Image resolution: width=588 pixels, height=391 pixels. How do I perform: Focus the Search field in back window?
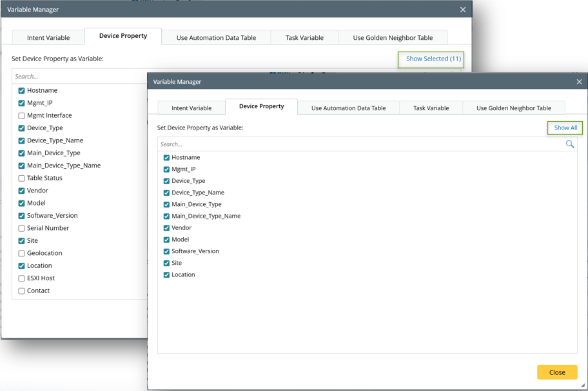click(x=79, y=77)
